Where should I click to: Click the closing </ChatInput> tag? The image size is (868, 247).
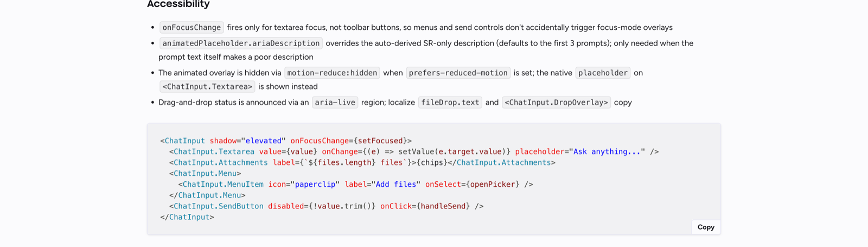(187, 217)
